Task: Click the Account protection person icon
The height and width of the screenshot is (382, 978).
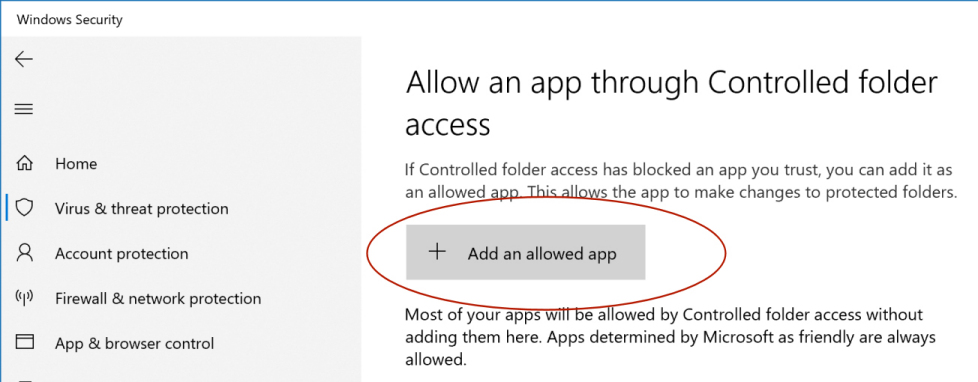Action: tap(24, 253)
